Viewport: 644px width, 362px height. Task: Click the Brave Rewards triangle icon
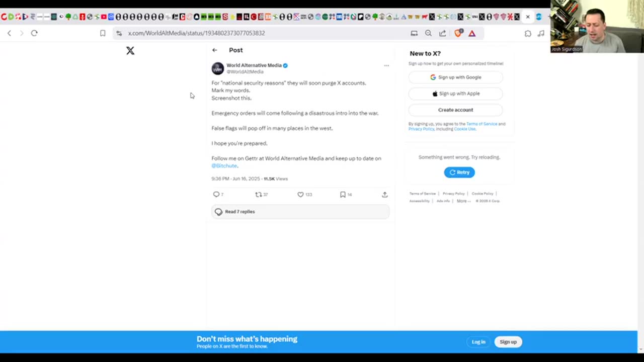click(472, 33)
